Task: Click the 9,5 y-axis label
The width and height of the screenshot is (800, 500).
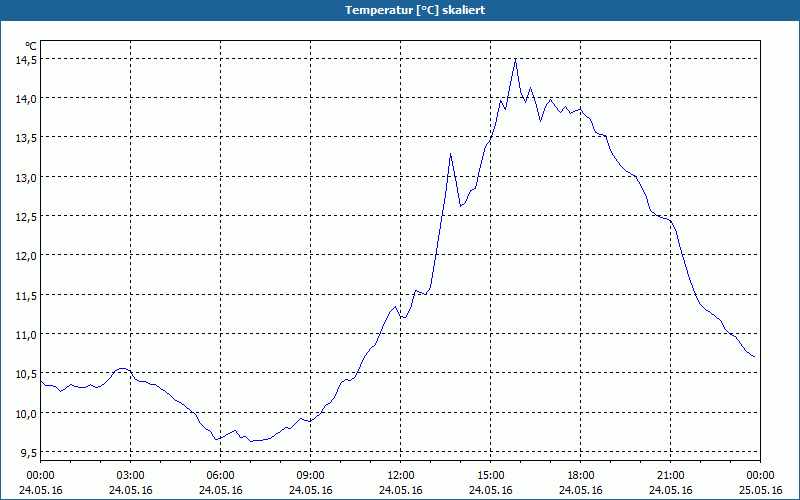Action: 29,453
